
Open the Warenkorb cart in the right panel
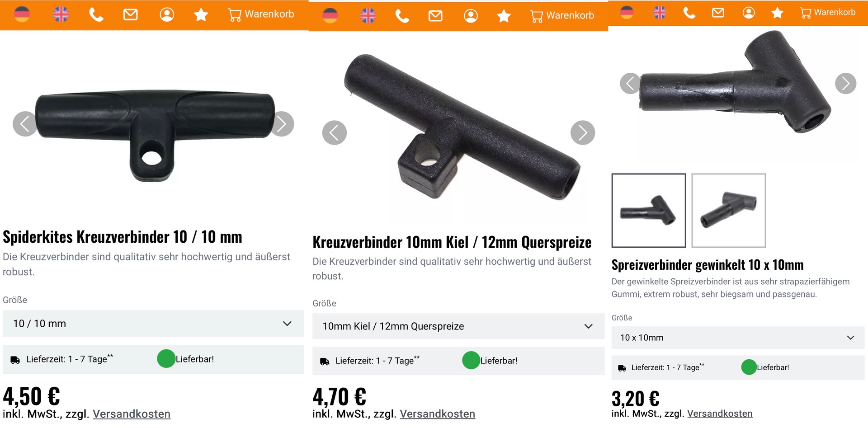[x=828, y=13]
